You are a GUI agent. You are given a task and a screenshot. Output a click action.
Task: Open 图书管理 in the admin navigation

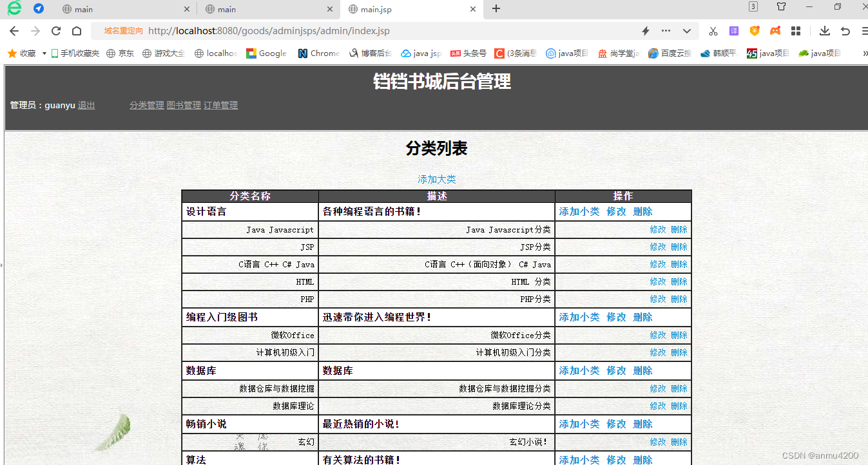pyautogui.click(x=184, y=105)
